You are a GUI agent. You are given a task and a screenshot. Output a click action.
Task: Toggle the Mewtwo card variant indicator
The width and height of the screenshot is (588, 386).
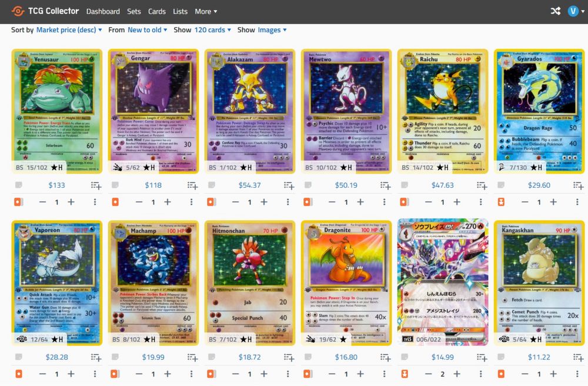pos(308,202)
